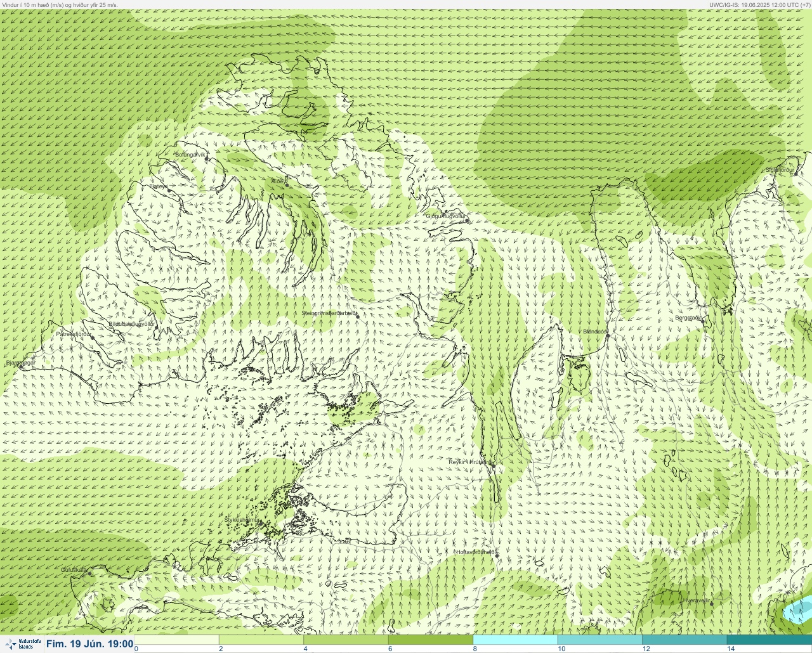Click the legend value 8
This screenshot has width=812, height=653.
[474, 649]
